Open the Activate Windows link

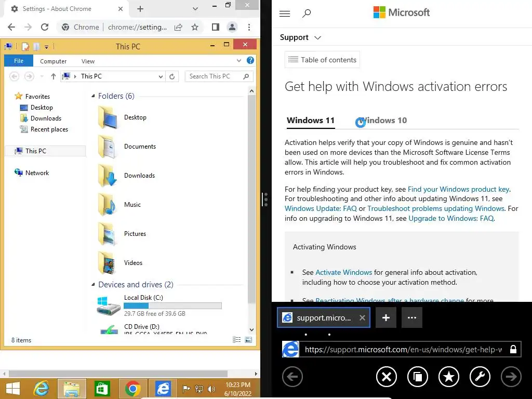coord(344,272)
